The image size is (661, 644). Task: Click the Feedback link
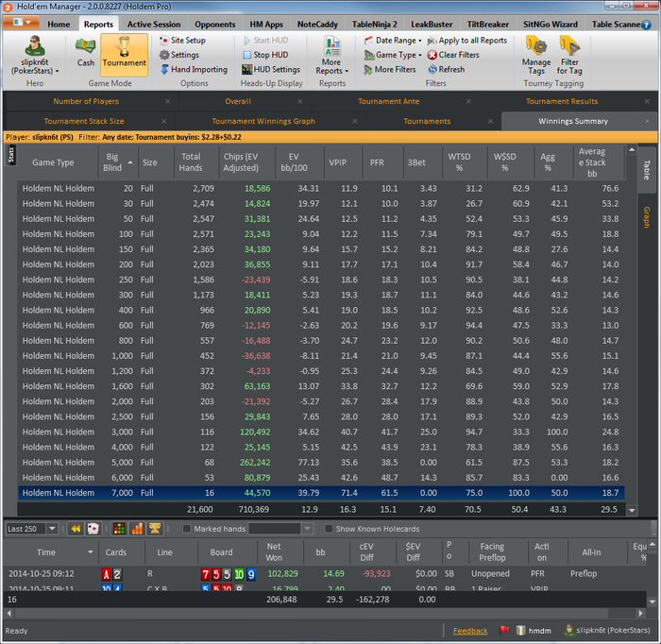pos(470,631)
